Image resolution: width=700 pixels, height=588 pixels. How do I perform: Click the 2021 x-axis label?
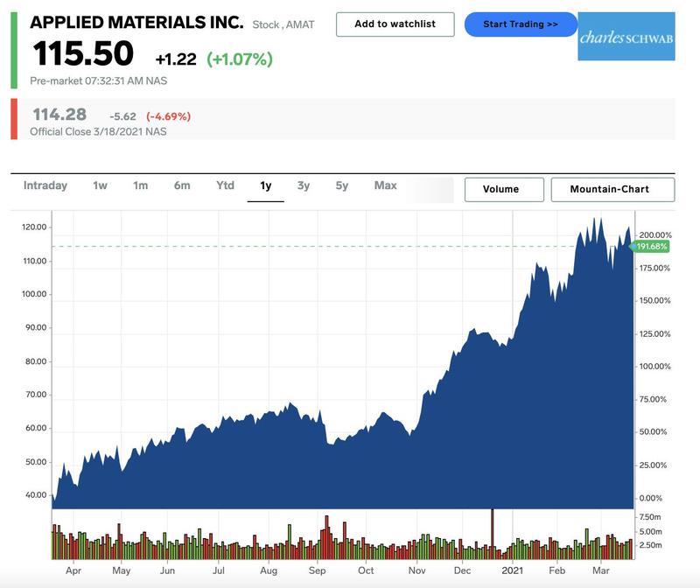pyautogui.click(x=512, y=570)
